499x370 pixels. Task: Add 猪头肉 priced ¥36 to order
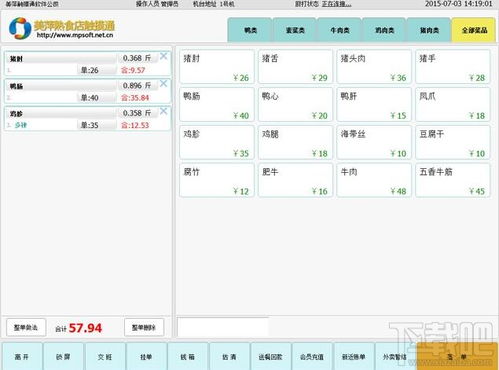click(x=374, y=67)
